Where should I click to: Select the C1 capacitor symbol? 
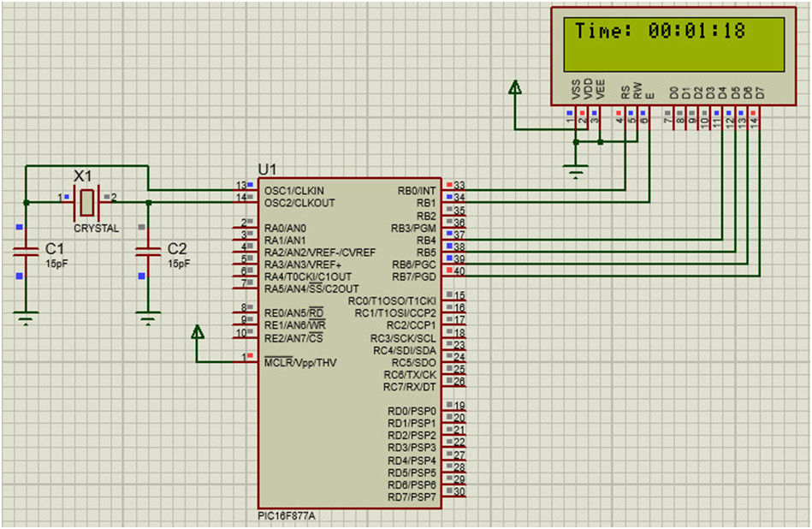(x=27, y=252)
